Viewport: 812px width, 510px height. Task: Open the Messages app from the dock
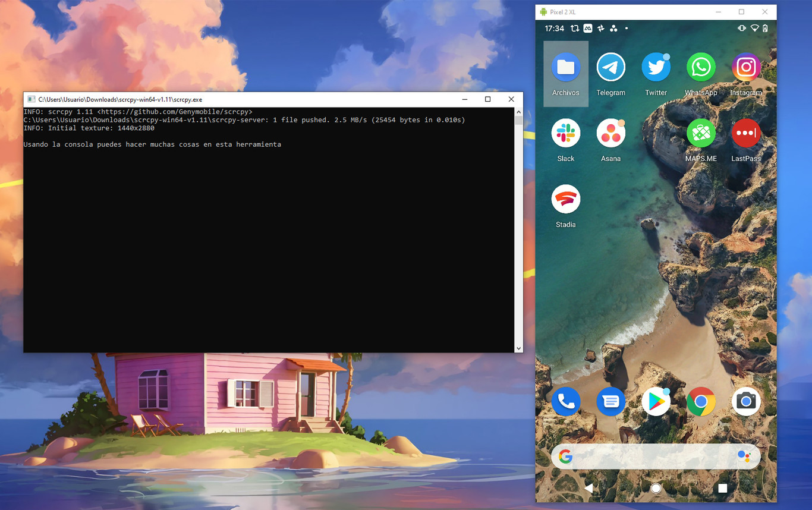pyautogui.click(x=610, y=401)
